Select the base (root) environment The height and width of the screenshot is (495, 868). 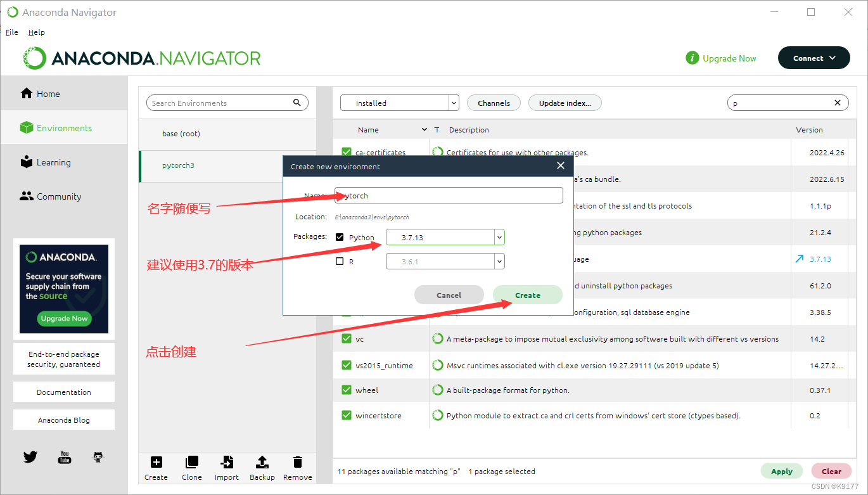pyautogui.click(x=227, y=134)
